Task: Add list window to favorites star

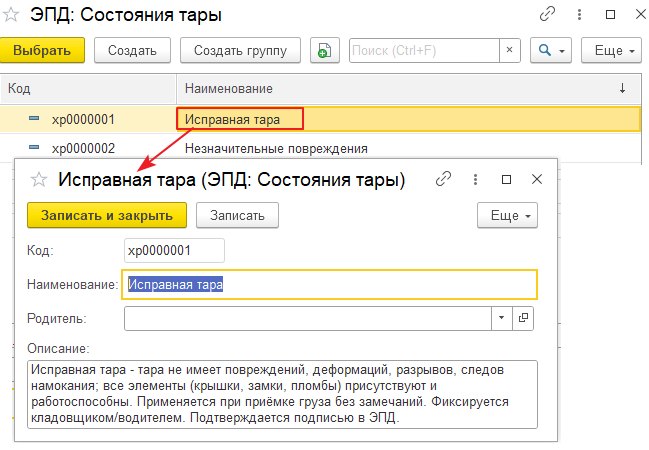Action: click(x=10, y=15)
